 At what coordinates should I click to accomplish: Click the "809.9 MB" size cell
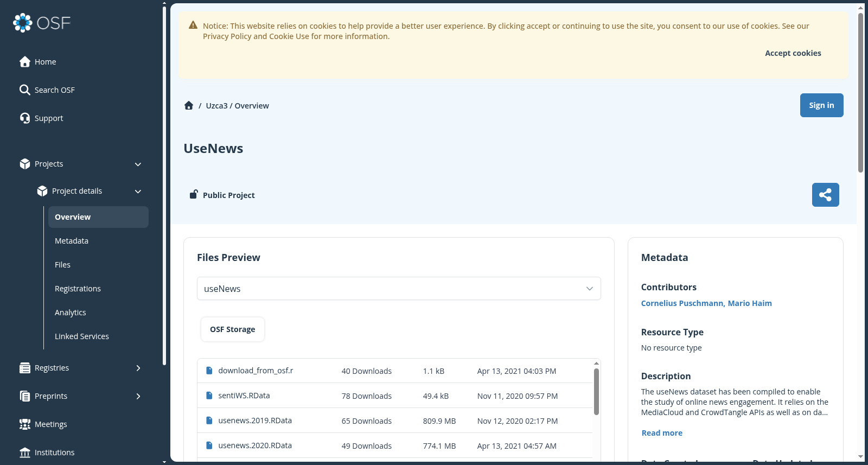439,421
